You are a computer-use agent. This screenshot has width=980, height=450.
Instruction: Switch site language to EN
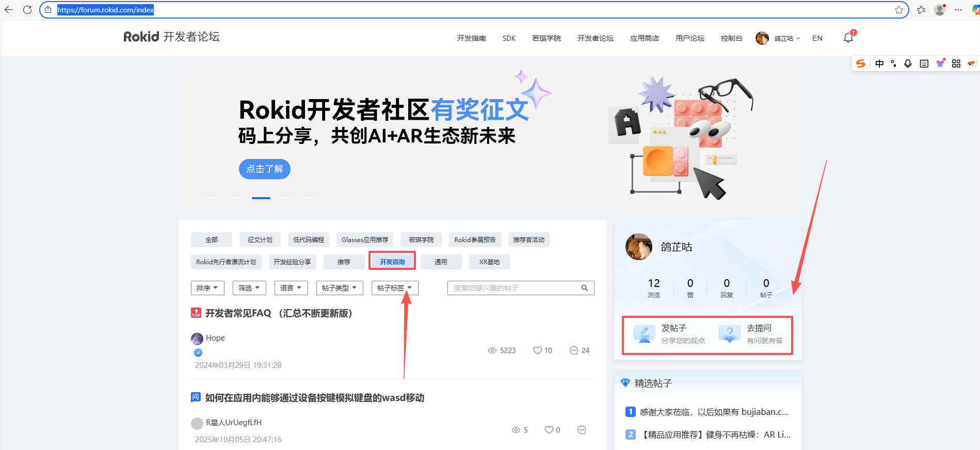(x=817, y=38)
